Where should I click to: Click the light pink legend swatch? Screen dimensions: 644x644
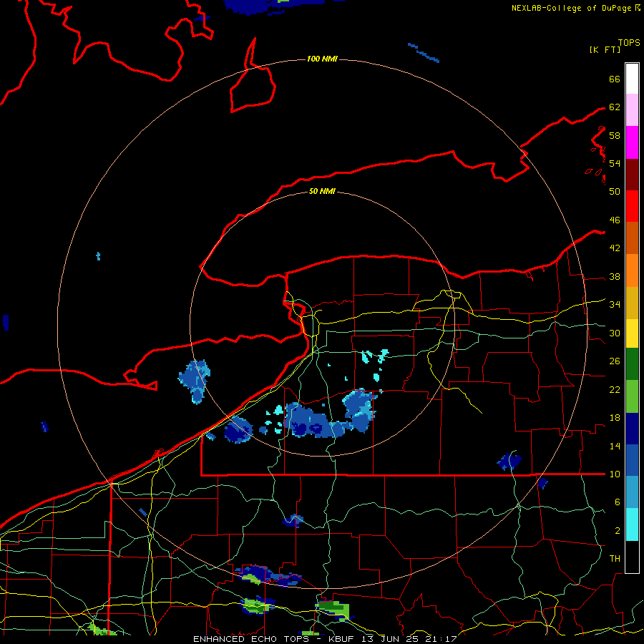click(632, 110)
